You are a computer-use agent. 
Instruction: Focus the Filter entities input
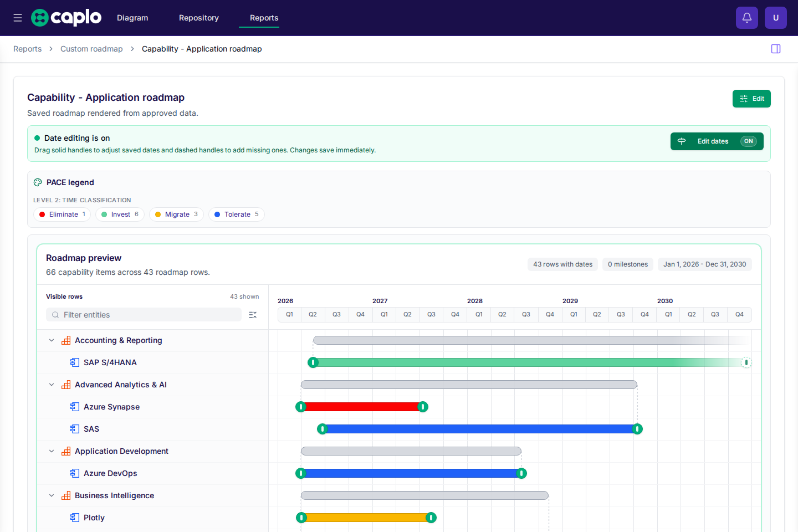144,315
